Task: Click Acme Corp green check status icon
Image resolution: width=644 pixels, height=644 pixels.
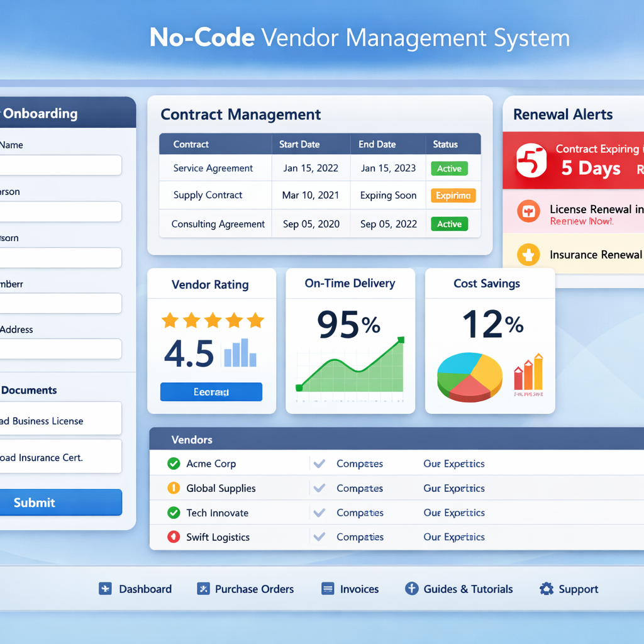Action: point(174,464)
